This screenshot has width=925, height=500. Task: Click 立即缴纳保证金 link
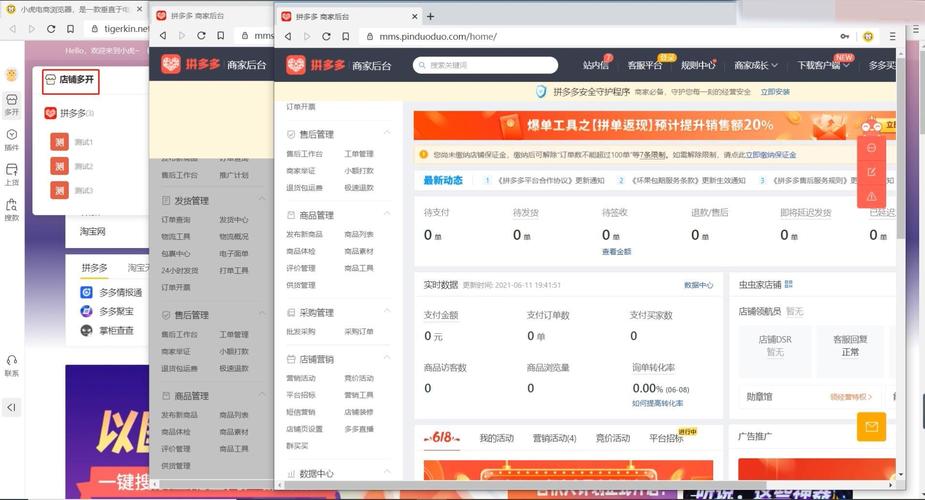(770, 155)
